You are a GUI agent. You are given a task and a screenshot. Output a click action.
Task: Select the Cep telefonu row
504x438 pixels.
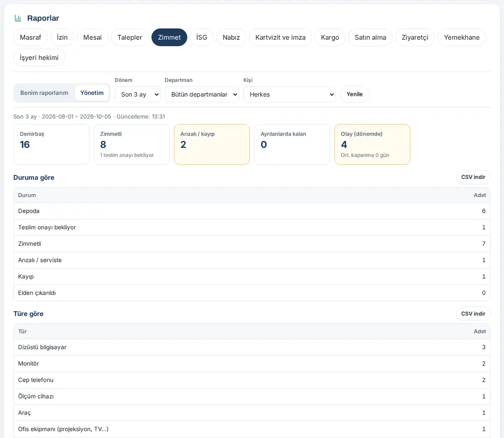(x=252, y=380)
